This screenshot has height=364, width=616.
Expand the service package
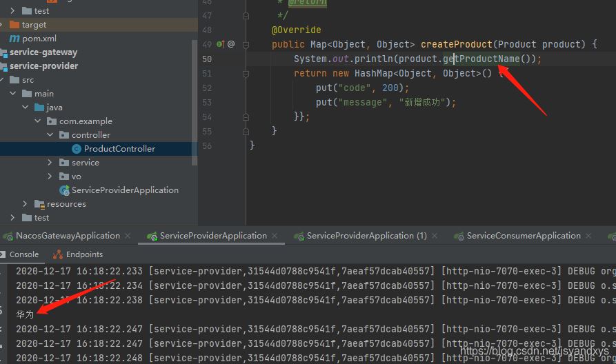click(50, 162)
